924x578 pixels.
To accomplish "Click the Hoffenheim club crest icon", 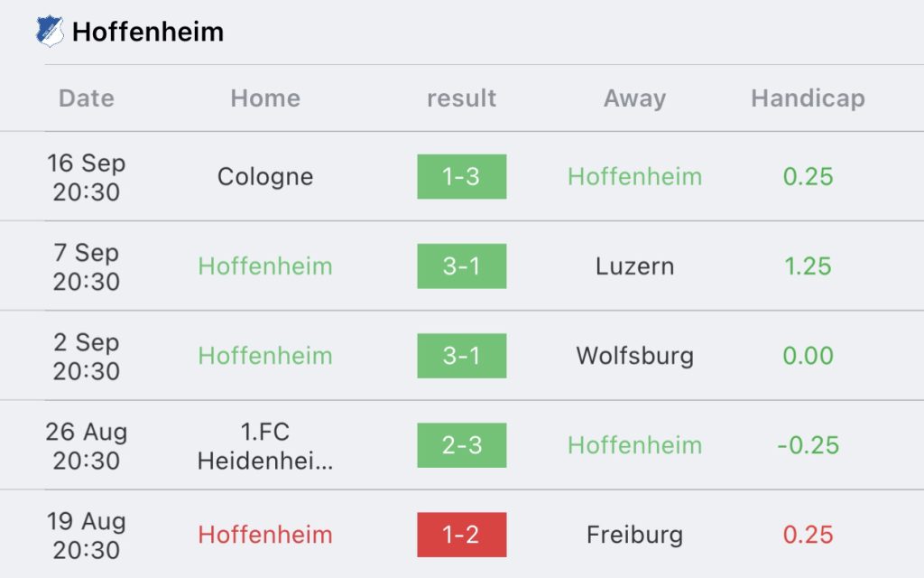I will 50,33.
